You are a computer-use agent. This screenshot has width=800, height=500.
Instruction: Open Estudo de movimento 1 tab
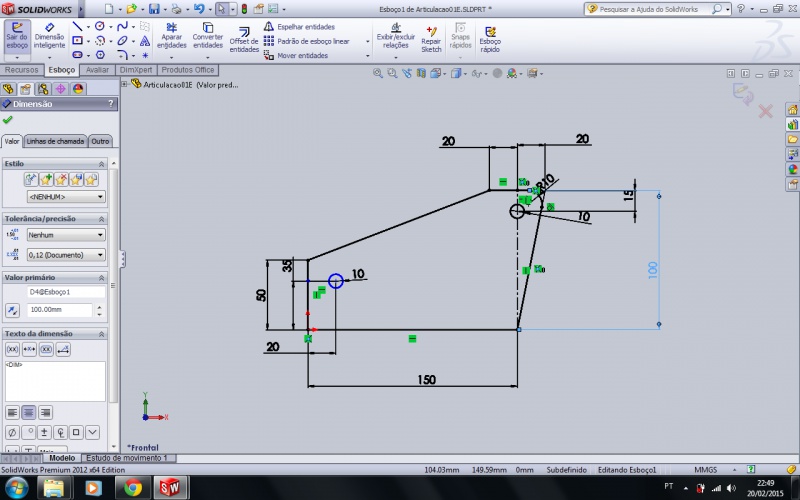127,458
